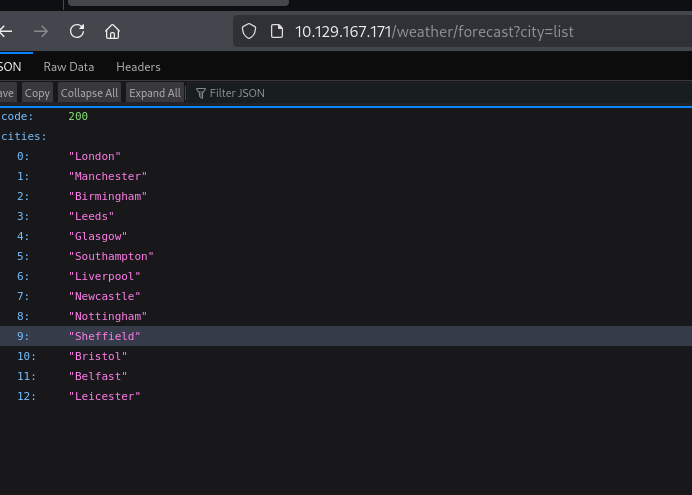Select the "Newcastle" entry

[105, 296]
